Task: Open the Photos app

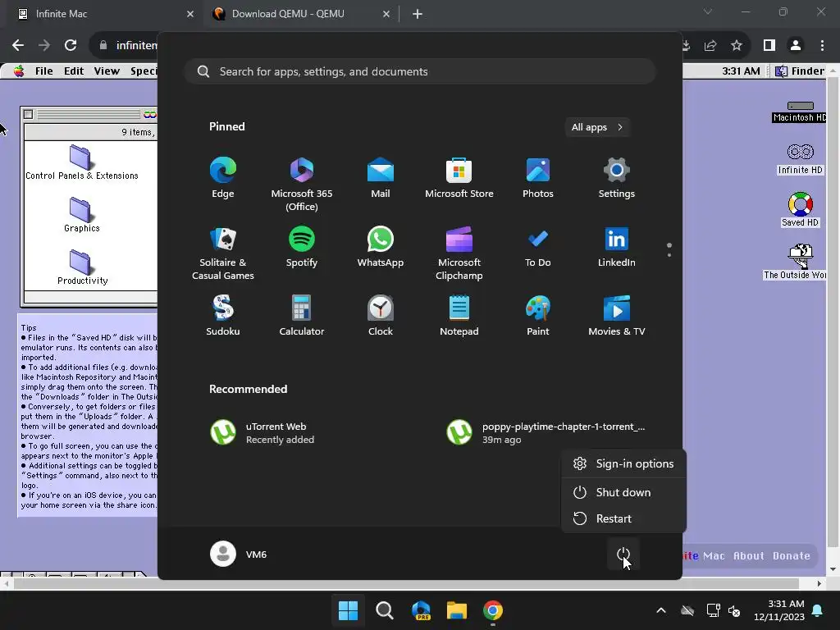Action: point(538,178)
